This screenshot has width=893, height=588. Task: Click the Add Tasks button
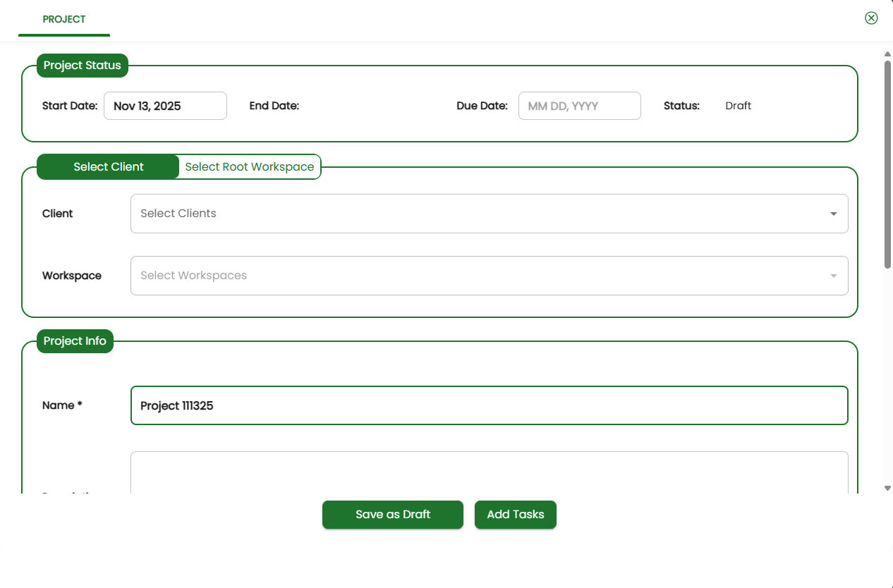pyautogui.click(x=515, y=515)
